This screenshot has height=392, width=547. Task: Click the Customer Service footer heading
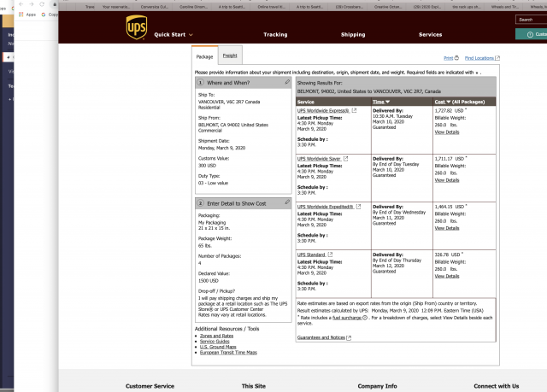(150, 386)
